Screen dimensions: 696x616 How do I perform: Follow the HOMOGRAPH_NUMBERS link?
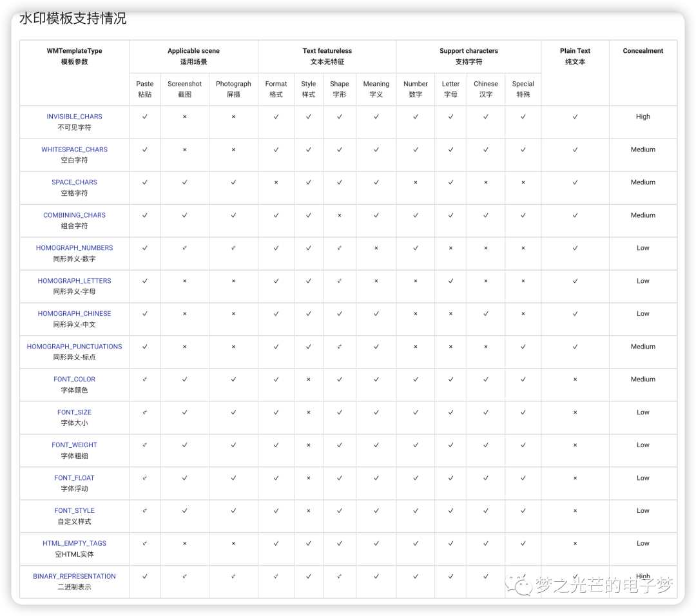click(x=74, y=248)
